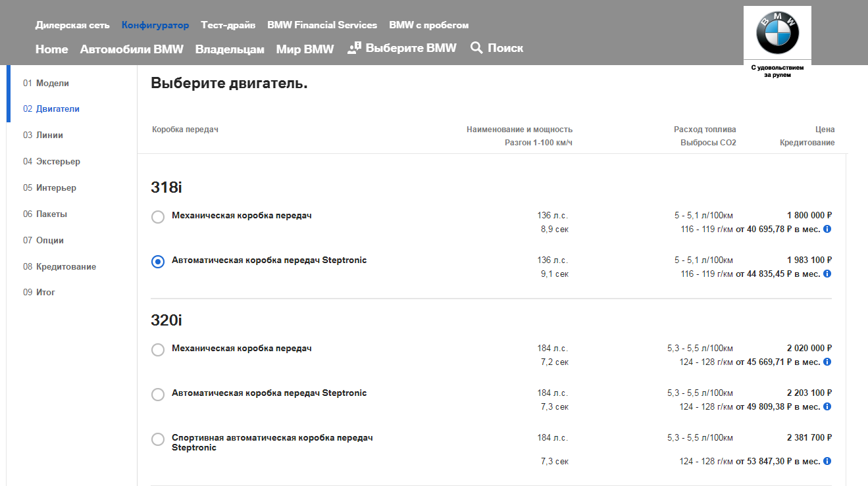Open BMW Financial Services link

[322, 25]
